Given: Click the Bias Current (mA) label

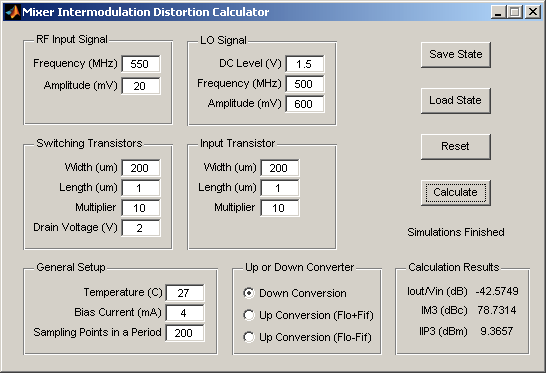Looking at the screenshot, I should (118, 312).
